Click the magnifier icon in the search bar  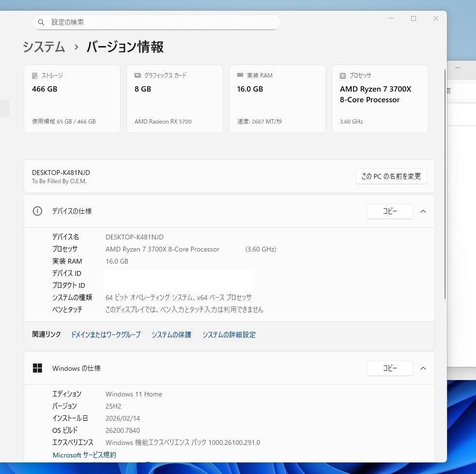(x=41, y=22)
